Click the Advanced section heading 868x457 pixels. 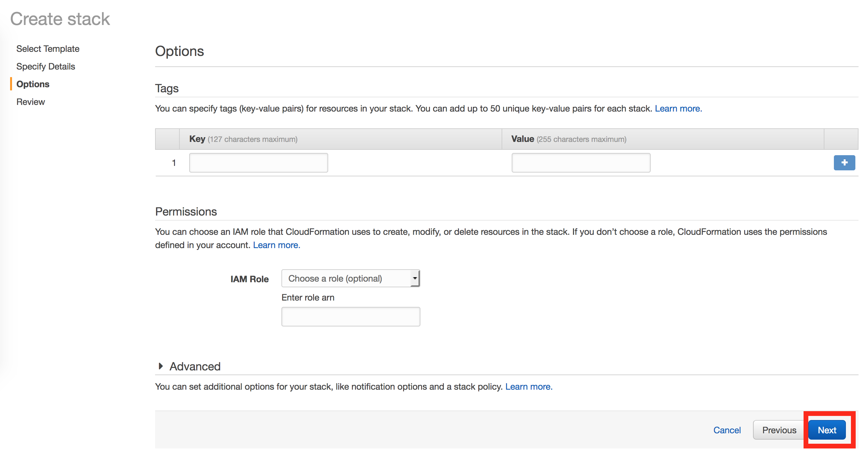[195, 366]
